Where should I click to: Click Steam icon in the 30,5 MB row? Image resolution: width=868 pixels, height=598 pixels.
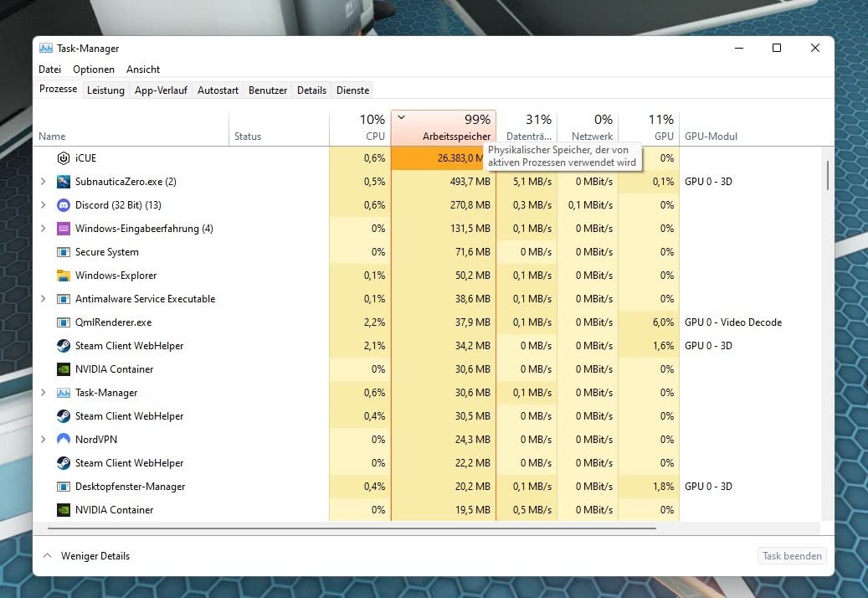[64, 416]
